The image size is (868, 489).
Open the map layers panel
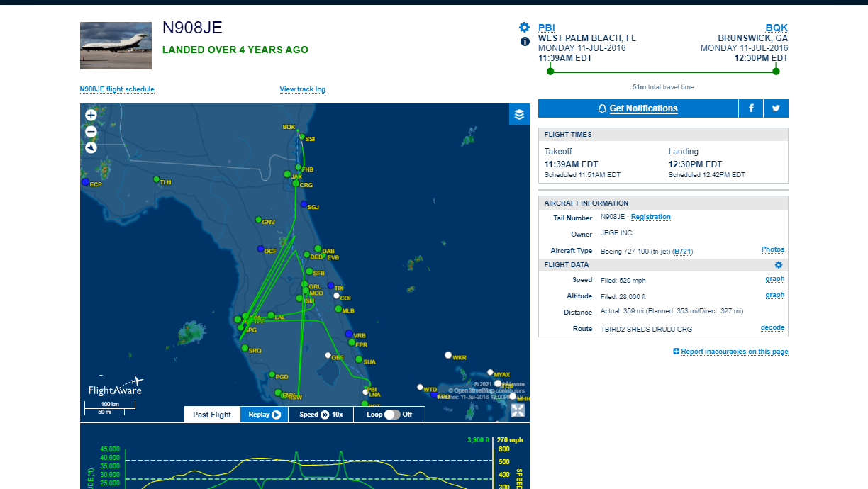tap(519, 114)
